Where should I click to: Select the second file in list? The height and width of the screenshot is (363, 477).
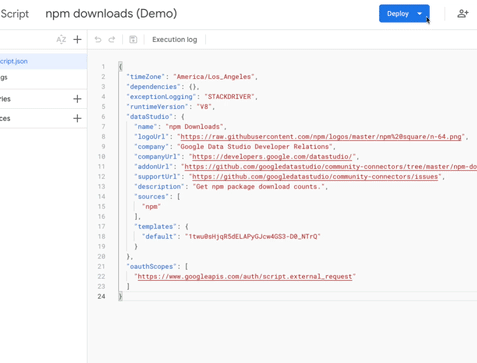coord(43,77)
